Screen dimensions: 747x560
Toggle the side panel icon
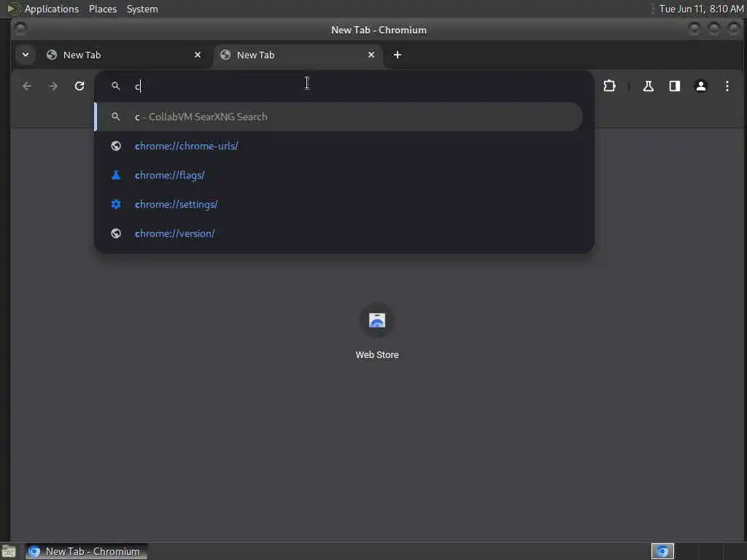[675, 86]
